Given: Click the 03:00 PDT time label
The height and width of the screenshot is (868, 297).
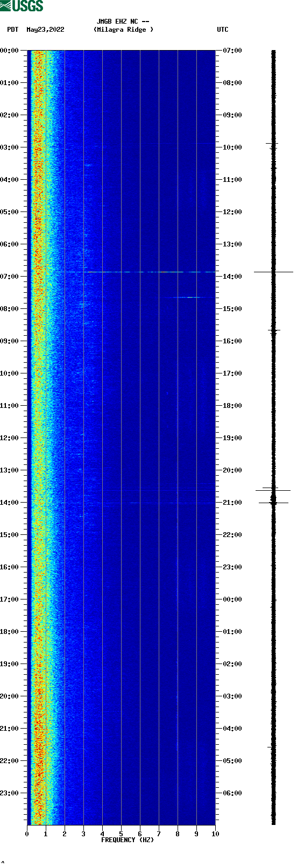Looking at the screenshot, I should pos(10,147).
